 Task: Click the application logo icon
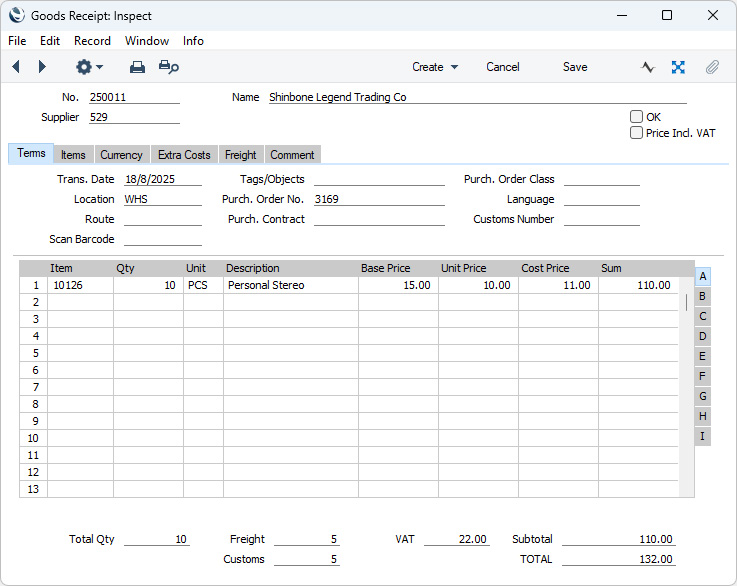pyautogui.click(x=17, y=15)
